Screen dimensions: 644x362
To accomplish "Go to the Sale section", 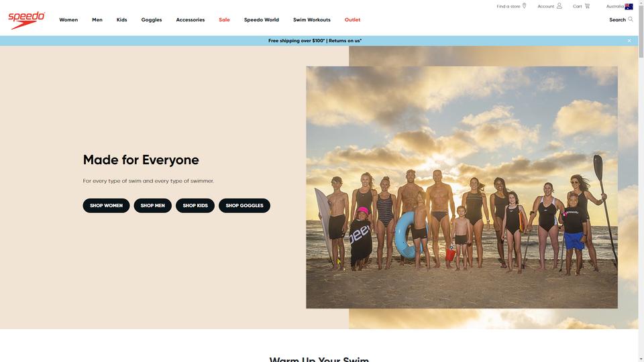I will pyautogui.click(x=224, y=19).
